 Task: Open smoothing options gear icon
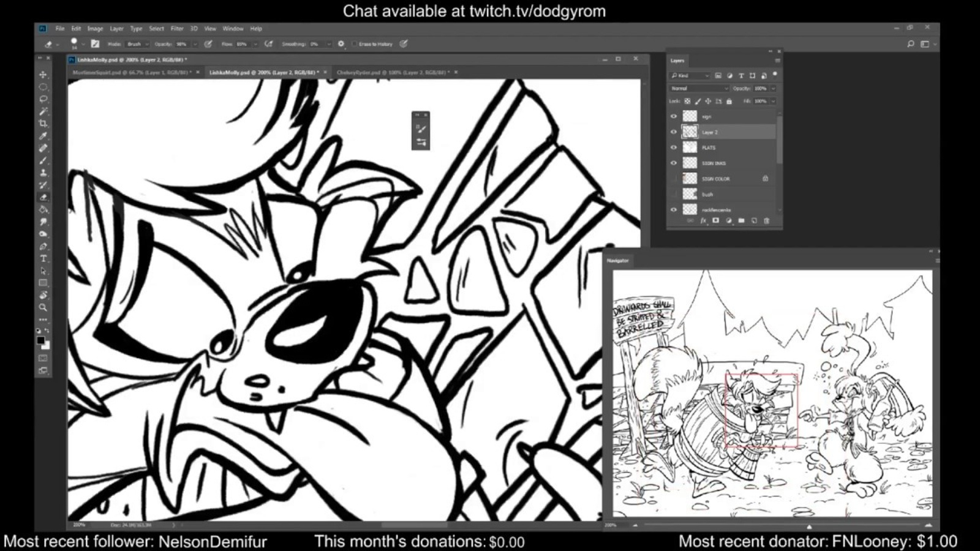(x=341, y=44)
